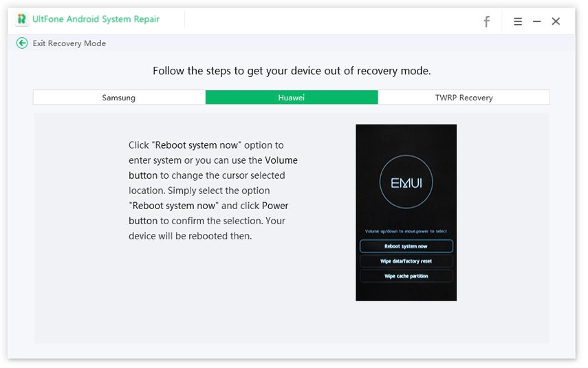588x368 pixels.
Task: Click "Wipe data/factory reset" in phone image
Action: point(406,261)
